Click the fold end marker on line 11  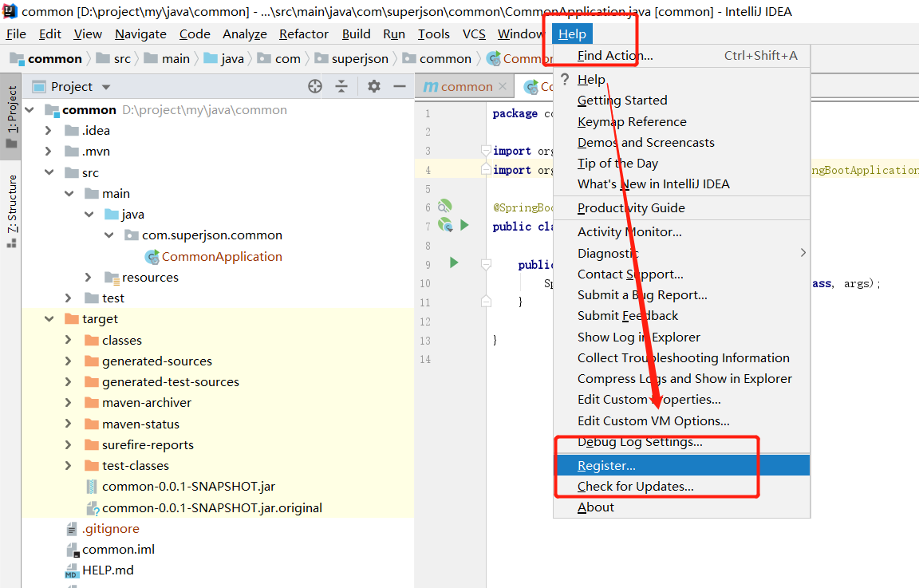click(486, 302)
